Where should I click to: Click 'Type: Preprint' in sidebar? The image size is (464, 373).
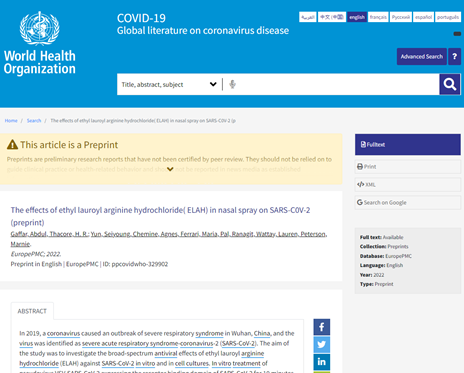[x=377, y=284]
